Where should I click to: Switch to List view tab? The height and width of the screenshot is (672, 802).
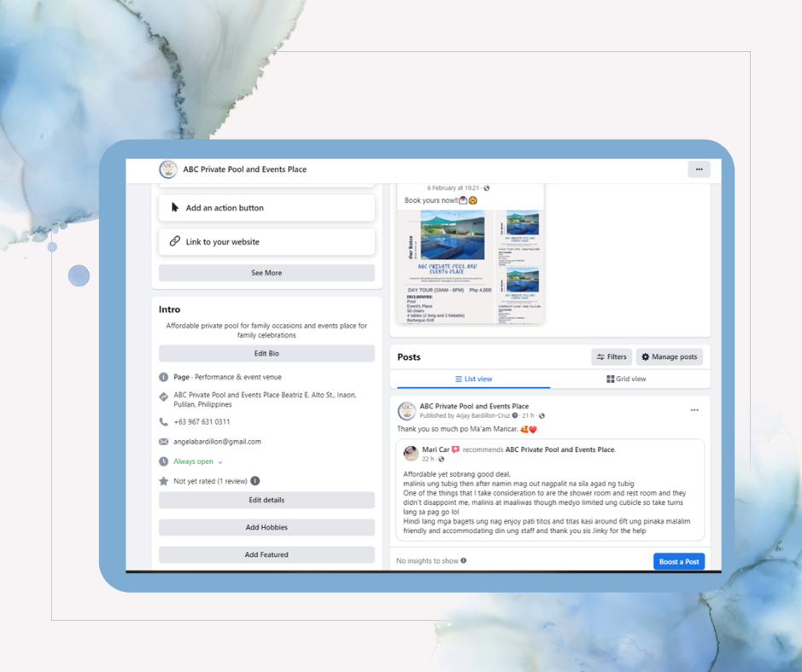click(474, 379)
